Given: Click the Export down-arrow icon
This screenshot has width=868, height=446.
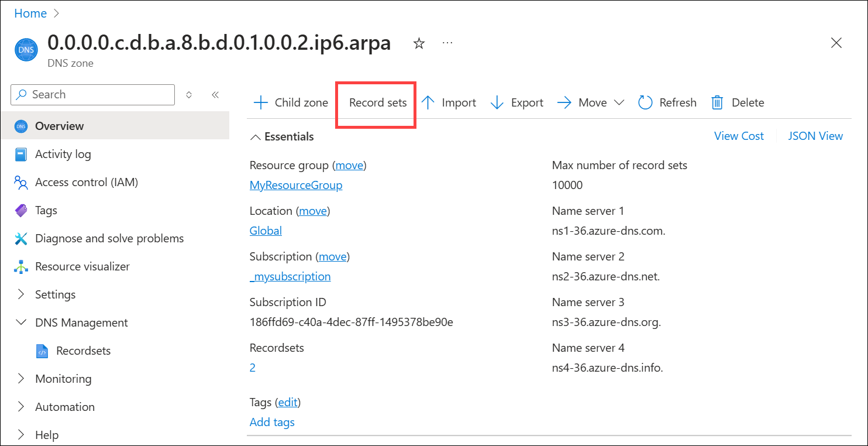Looking at the screenshot, I should tap(497, 103).
